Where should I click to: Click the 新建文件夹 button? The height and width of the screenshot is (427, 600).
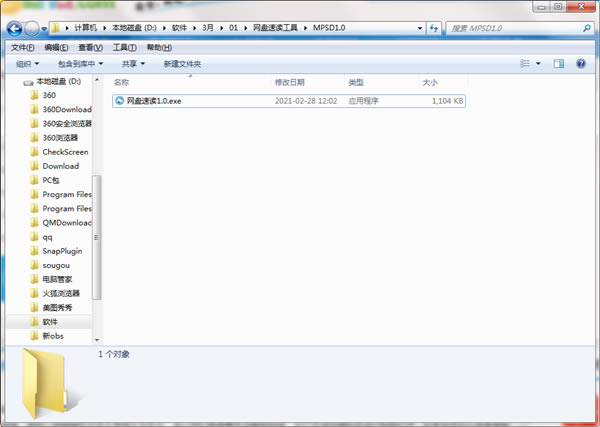pyautogui.click(x=182, y=64)
